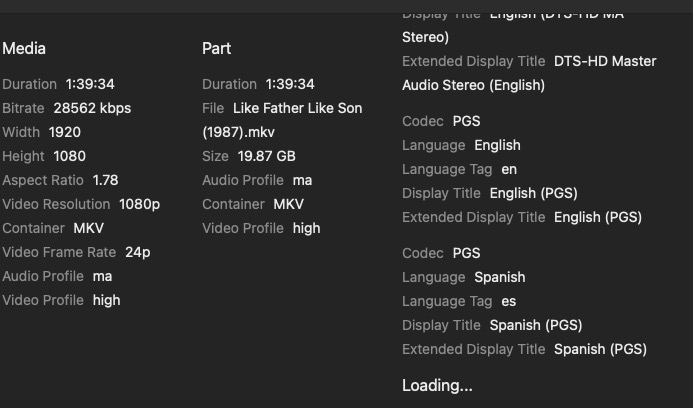
Task: Select the bitrate value 28562 kbps
Action: pos(92,108)
